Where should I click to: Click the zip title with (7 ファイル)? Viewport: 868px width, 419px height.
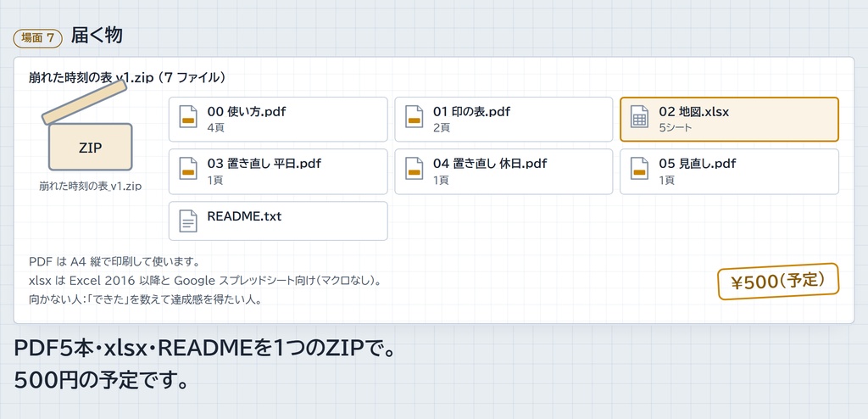point(127,77)
